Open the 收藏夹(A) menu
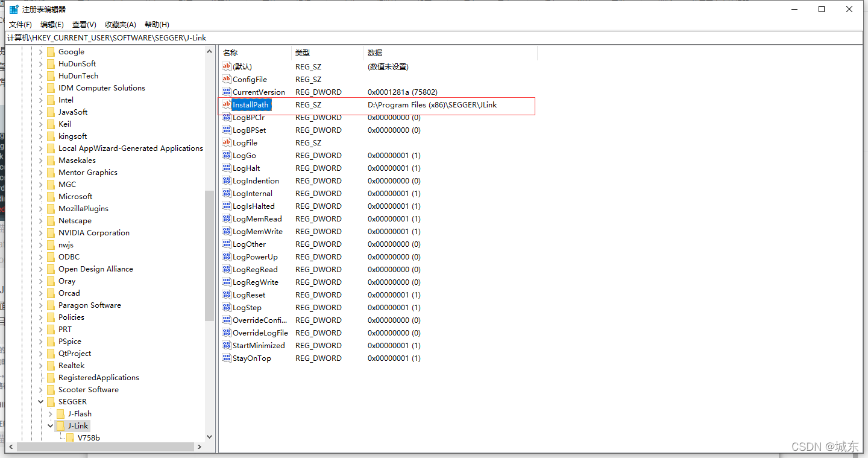 point(121,25)
